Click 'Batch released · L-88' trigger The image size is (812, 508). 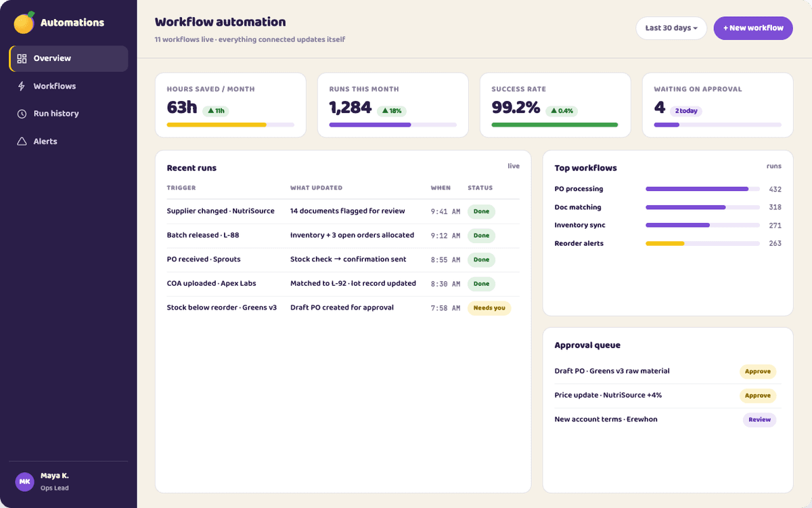[x=203, y=236]
